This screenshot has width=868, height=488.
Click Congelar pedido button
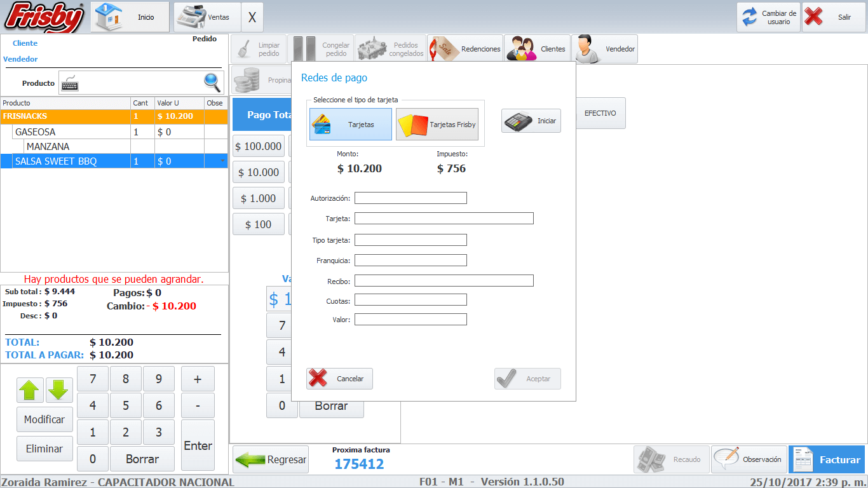point(321,49)
